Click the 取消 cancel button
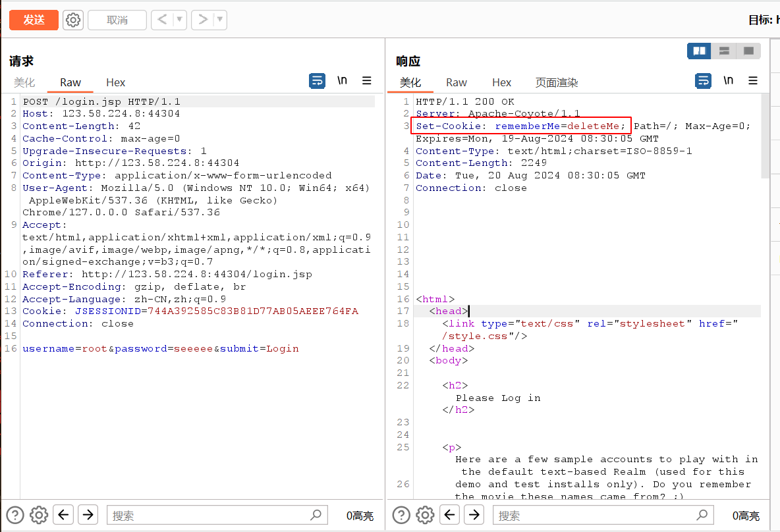This screenshot has height=532, width=780. [x=117, y=20]
